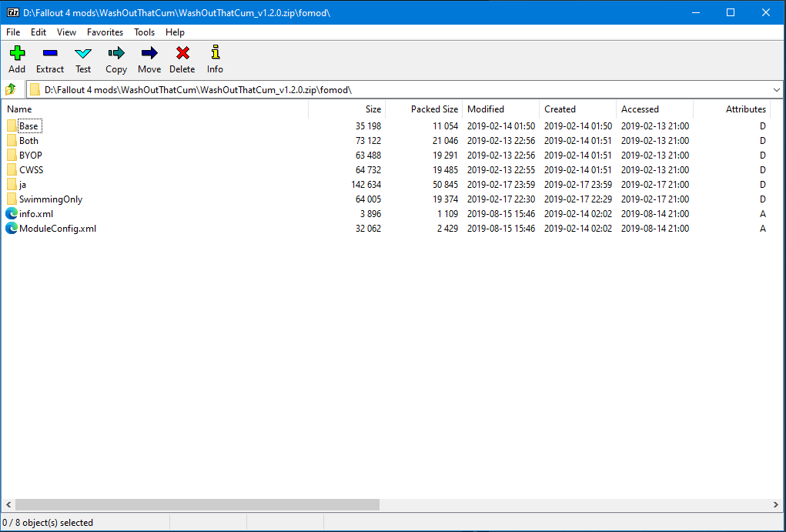Sort by the Size column header

(x=373, y=109)
